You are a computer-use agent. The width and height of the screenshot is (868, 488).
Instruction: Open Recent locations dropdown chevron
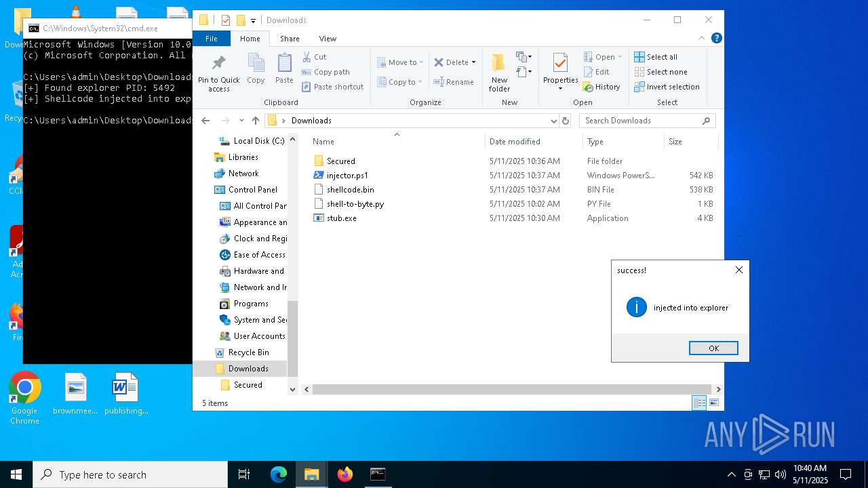point(241,121)
